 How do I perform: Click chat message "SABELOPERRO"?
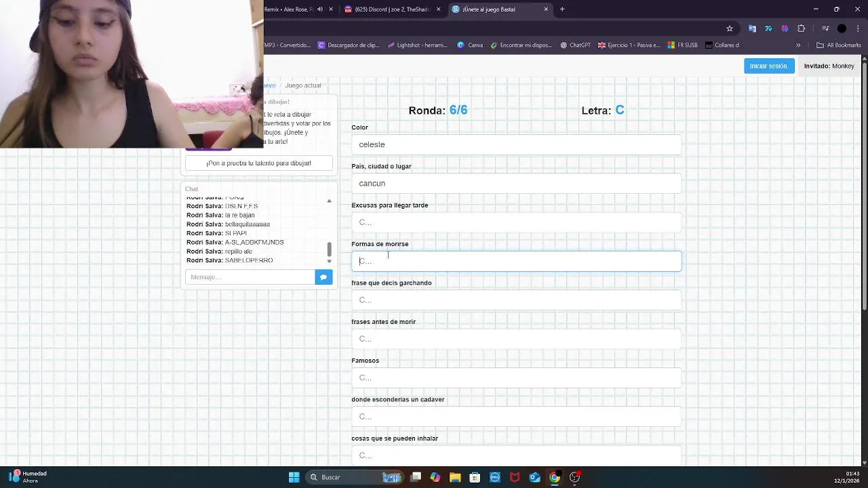[249, 260]
